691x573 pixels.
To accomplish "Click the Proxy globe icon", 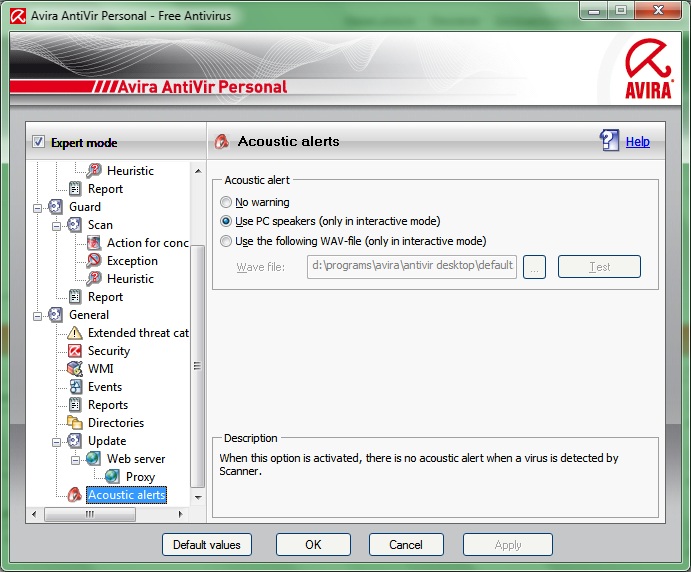I will (x=112, y=476).
